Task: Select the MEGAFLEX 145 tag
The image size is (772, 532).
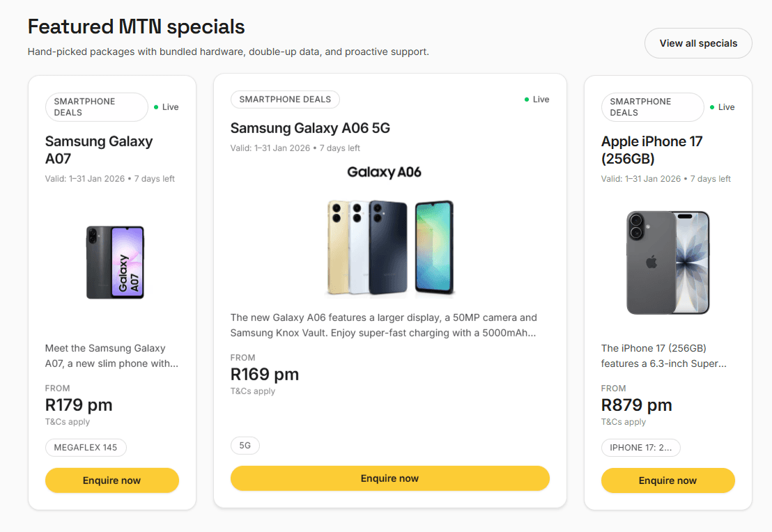Action: (x=86, y=448)
